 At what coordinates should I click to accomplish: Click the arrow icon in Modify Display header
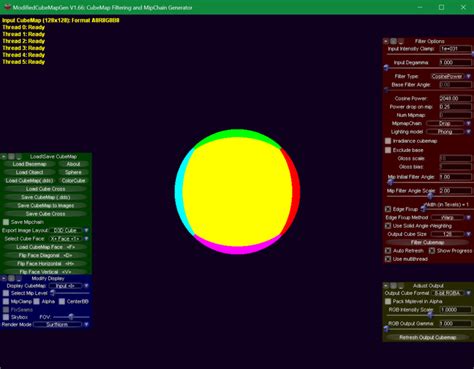tap(4, 278)
